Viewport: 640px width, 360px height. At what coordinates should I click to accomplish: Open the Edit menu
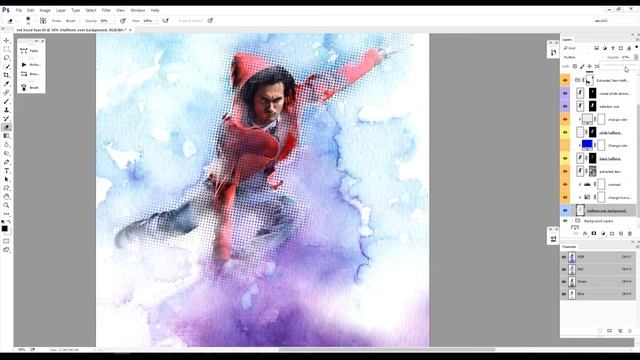pos(30,10)
